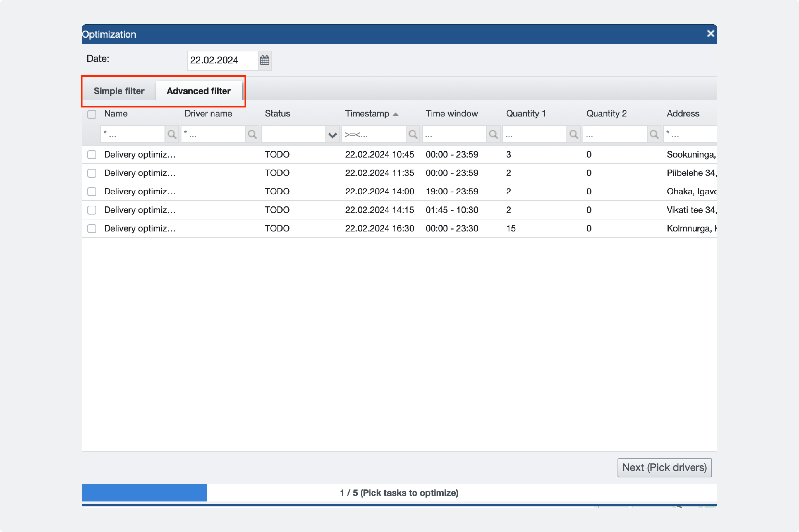Check the select-all checkbox in table header
799x532 pixels.
click(92, 114)
